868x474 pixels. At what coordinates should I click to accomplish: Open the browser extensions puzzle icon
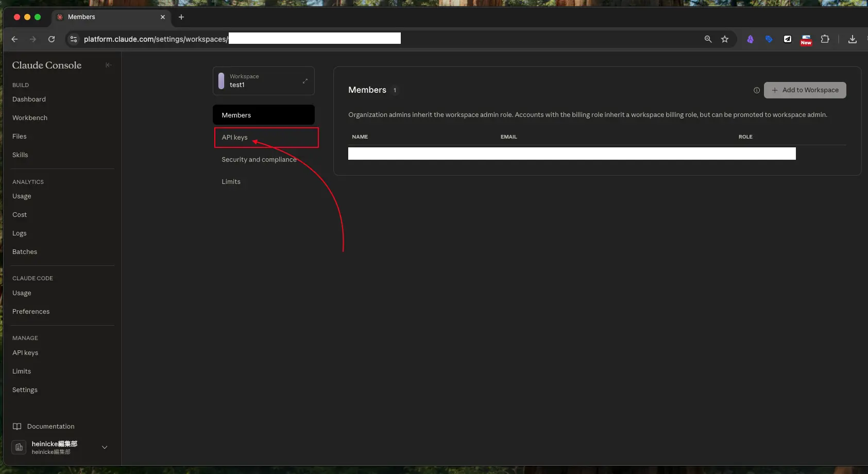(824, 39)
